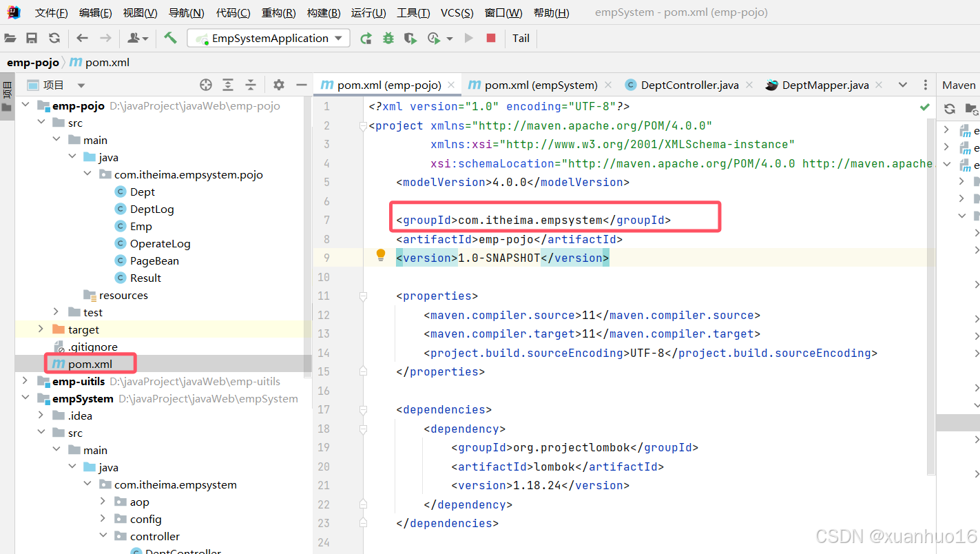Image resolution: width=980 pixels, height=554 pixels.
Task: Open the Project panel options gear
Action: (x=278, y=84)
